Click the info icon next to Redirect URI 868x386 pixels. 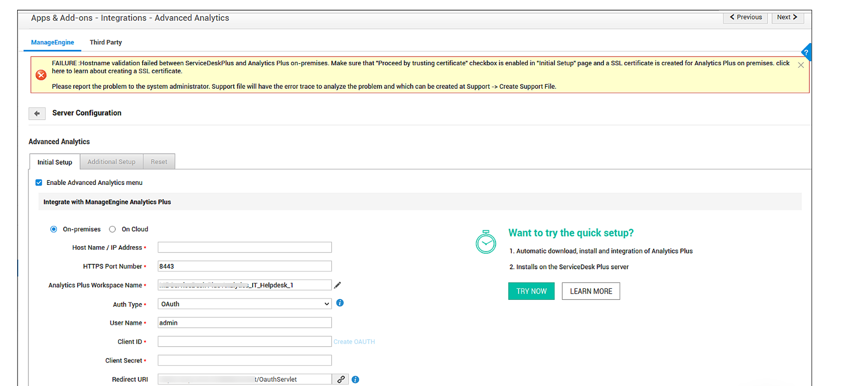(355, 380)
